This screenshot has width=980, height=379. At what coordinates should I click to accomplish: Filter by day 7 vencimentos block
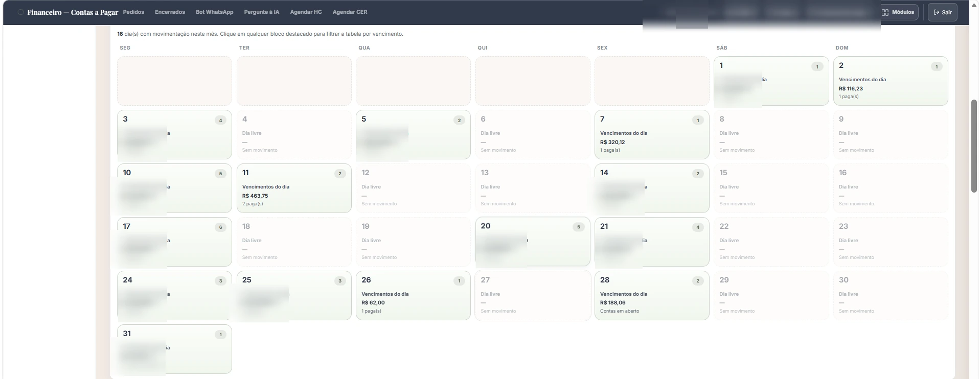click(652, 134)
